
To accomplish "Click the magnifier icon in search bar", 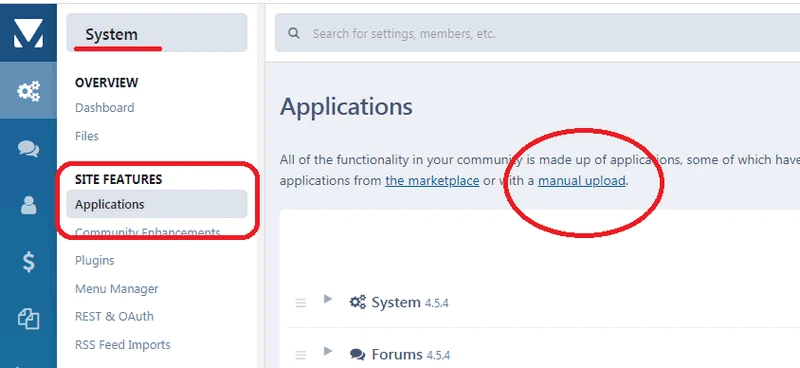I will pyautogui.click(x=294, y=34).
